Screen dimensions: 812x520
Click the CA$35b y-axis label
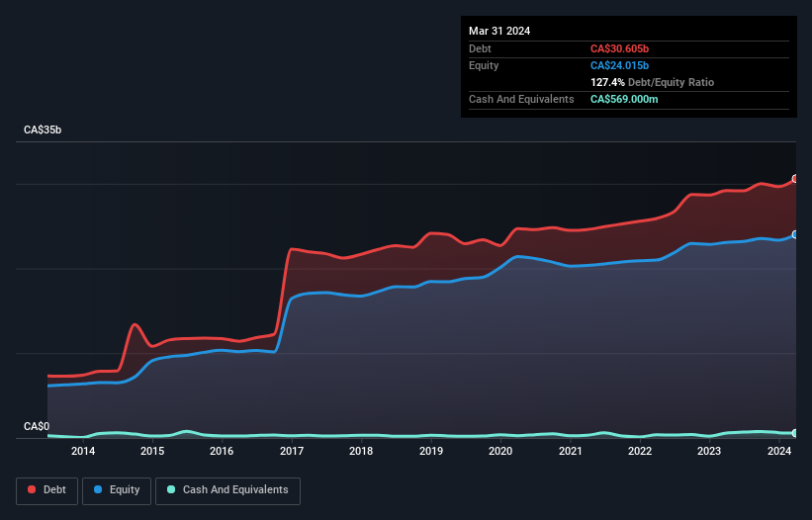coord(43,130)
